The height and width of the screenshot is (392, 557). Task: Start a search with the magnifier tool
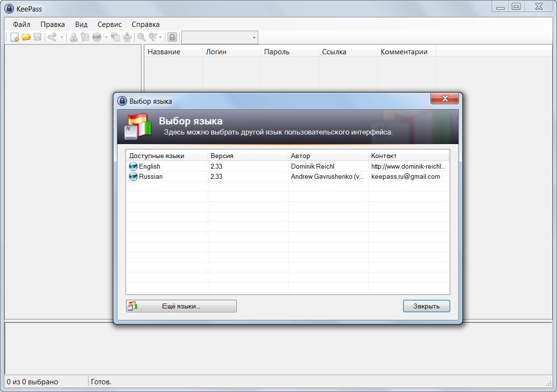(141, 37)
